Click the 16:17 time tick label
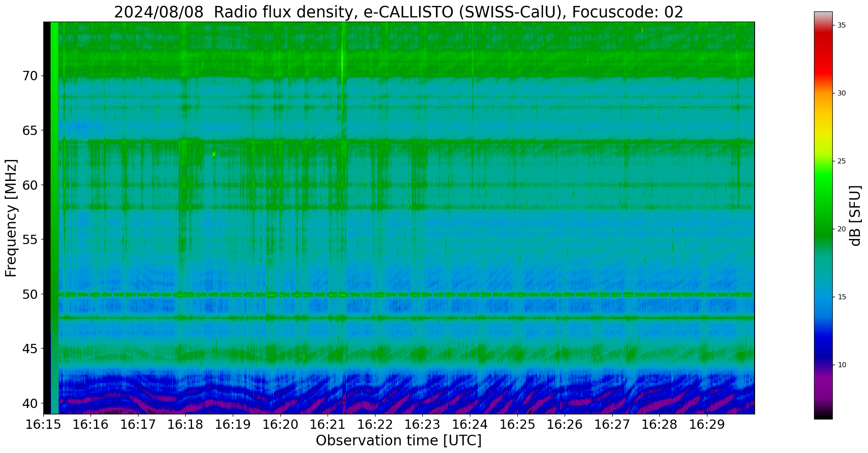Image resolution: width=868 pixels, height=453 pixels. click(x=138, y=425)
